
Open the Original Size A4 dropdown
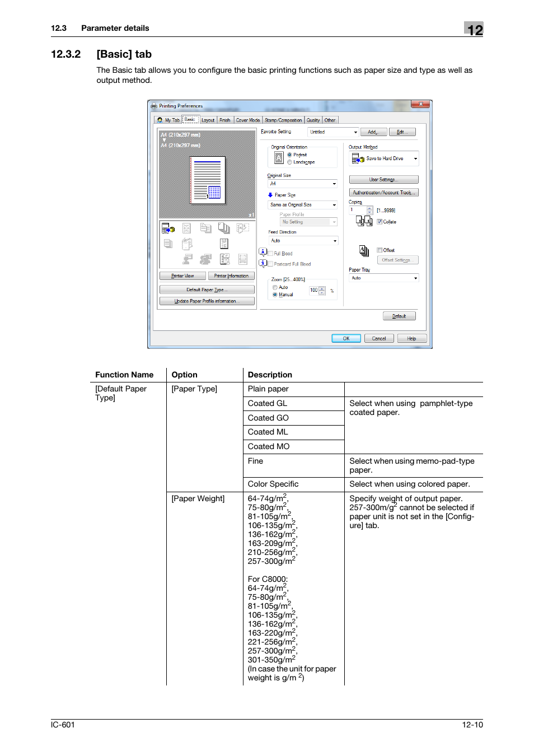click(x=302, y=184)
